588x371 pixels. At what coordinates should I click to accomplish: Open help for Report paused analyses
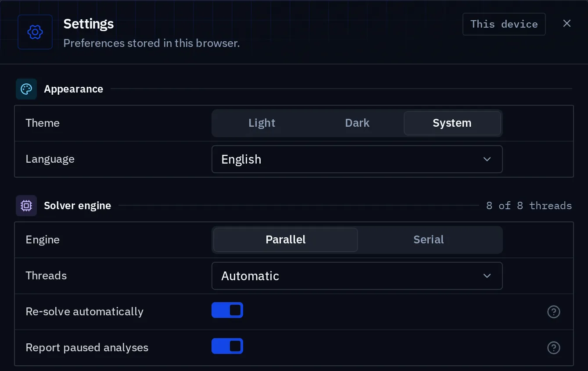tap(554, 348)
